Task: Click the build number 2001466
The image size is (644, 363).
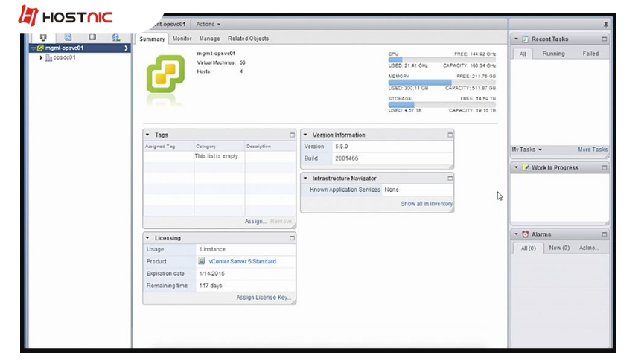Action: pos(346,158)
